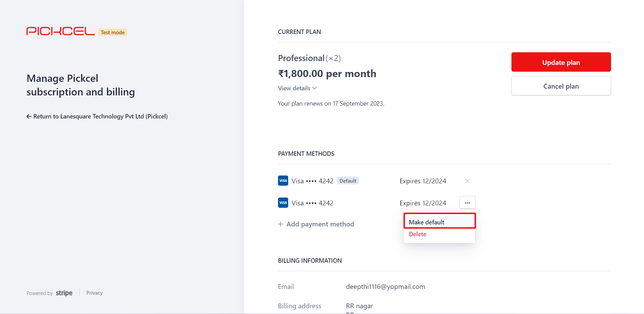
Task: Click billing address RR nagar
Action: coord(359,306)
